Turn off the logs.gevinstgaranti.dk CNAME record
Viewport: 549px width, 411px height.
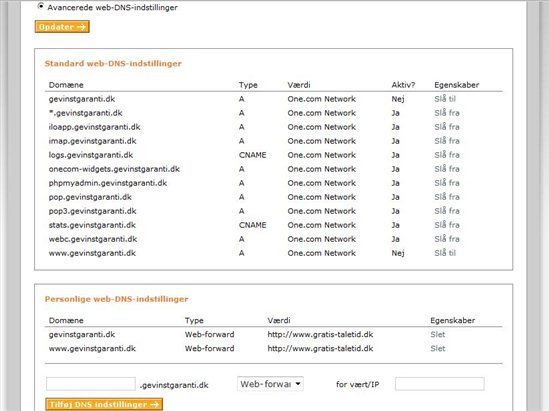click(447, 155)
